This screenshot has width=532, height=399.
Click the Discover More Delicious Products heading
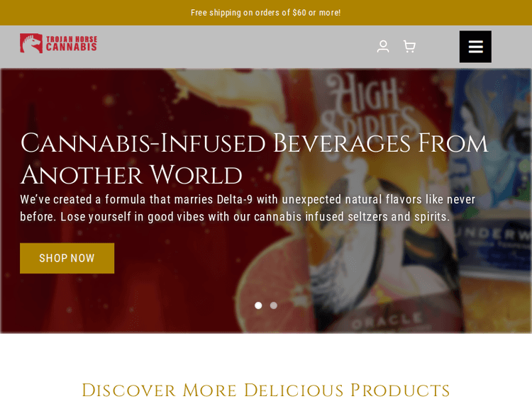[266, 390]
